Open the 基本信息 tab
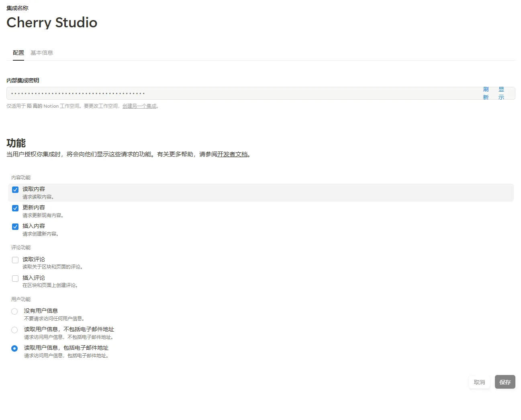 [x=42, y=53]
